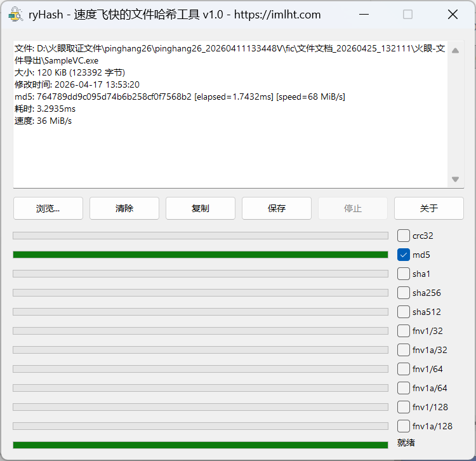Image resolution: width=476 pixels, height=461 pixels.
Task: Enable the sha1 hash checkbox
Action: [x=404, y=274]
